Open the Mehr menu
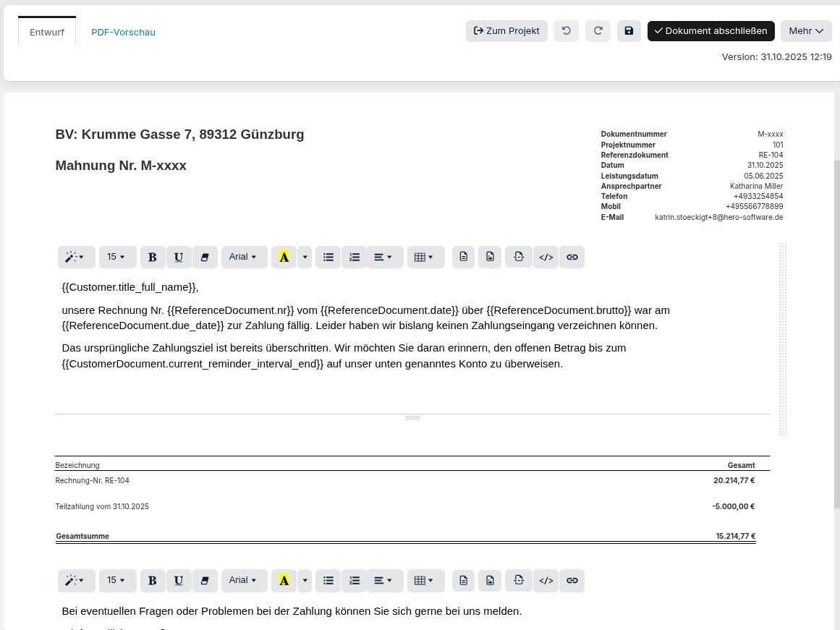The image size is (840, 630). click(806, 31)
